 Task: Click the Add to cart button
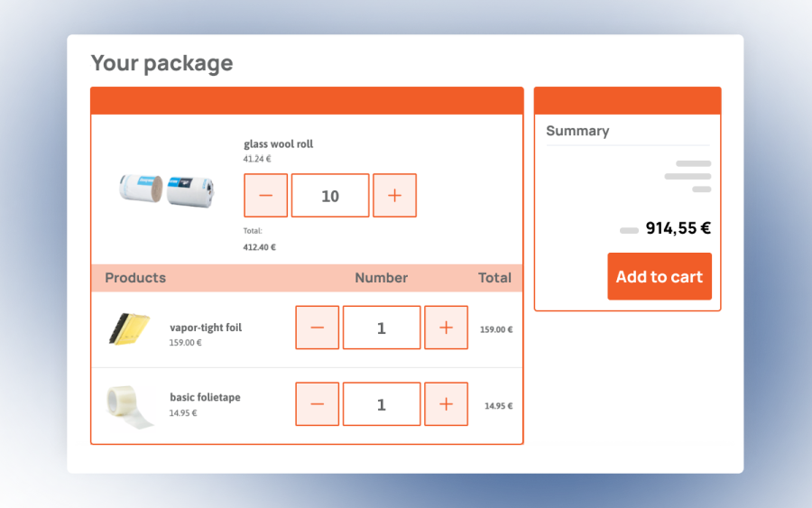point(659,276)
